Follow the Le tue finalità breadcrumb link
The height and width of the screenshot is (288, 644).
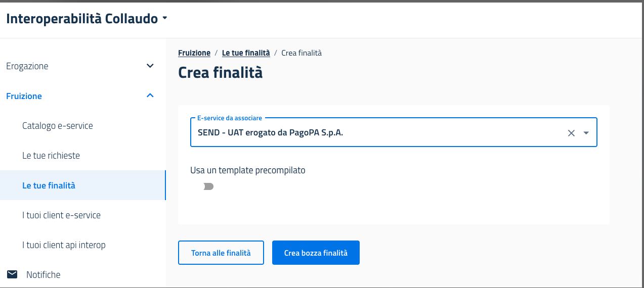(246, 53)
